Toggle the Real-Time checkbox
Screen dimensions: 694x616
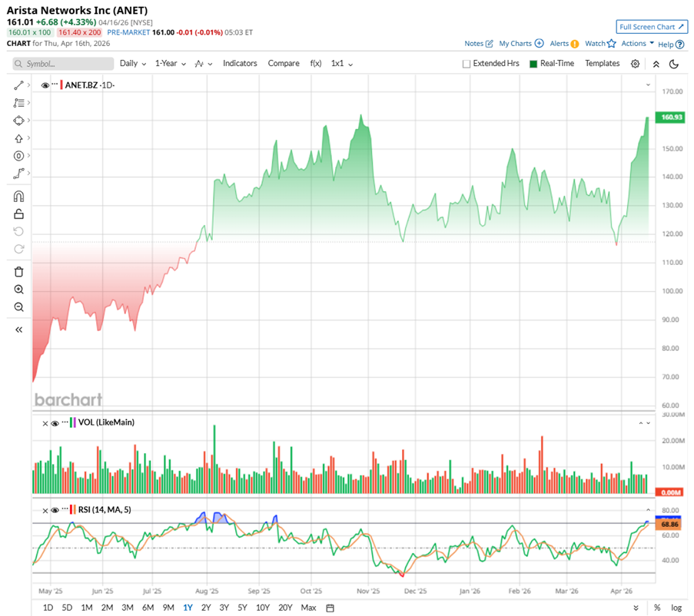pyautogui.click(x=533, y=64)
